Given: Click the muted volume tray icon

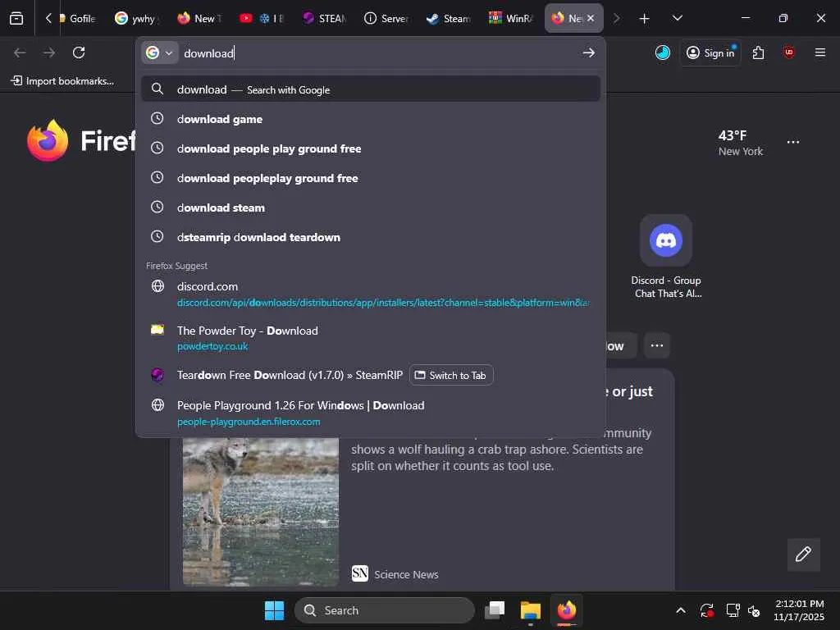Looking at the screenshot, I should (754, 610).
